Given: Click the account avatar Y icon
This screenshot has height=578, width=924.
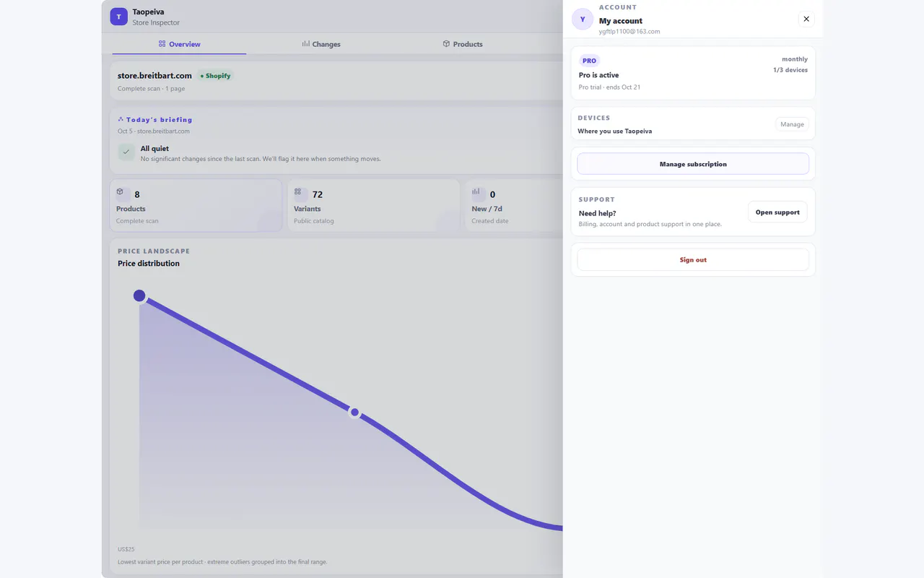Looking at the screenshot, I should 583,20.
